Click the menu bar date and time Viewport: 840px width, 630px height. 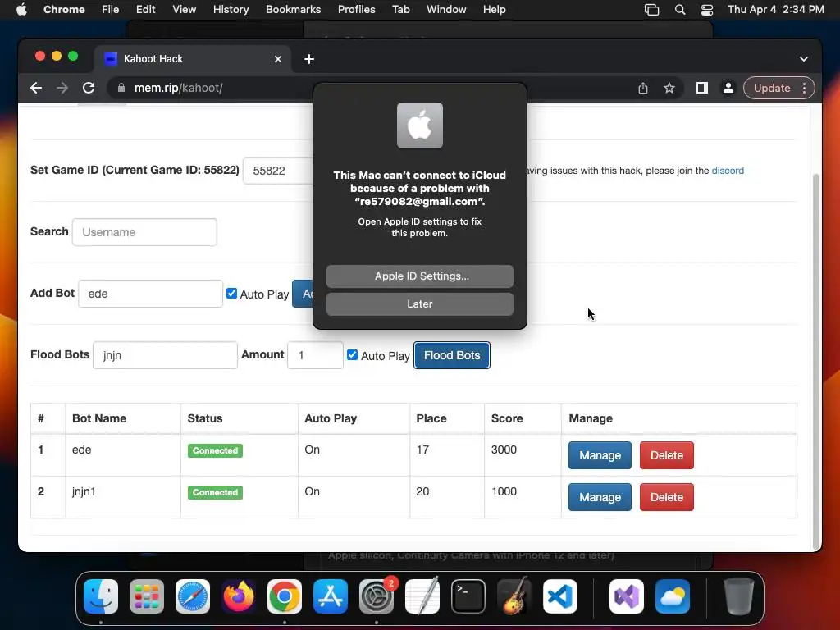pyautogui.click(x=775, y=10)
